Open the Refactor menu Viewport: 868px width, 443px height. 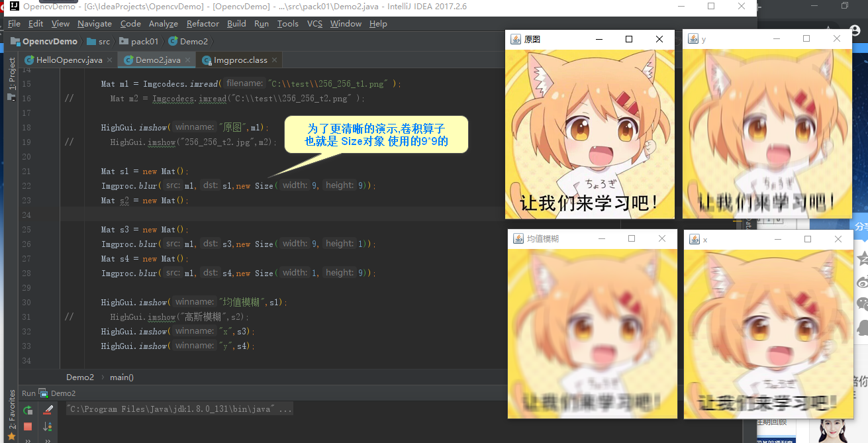203,23
